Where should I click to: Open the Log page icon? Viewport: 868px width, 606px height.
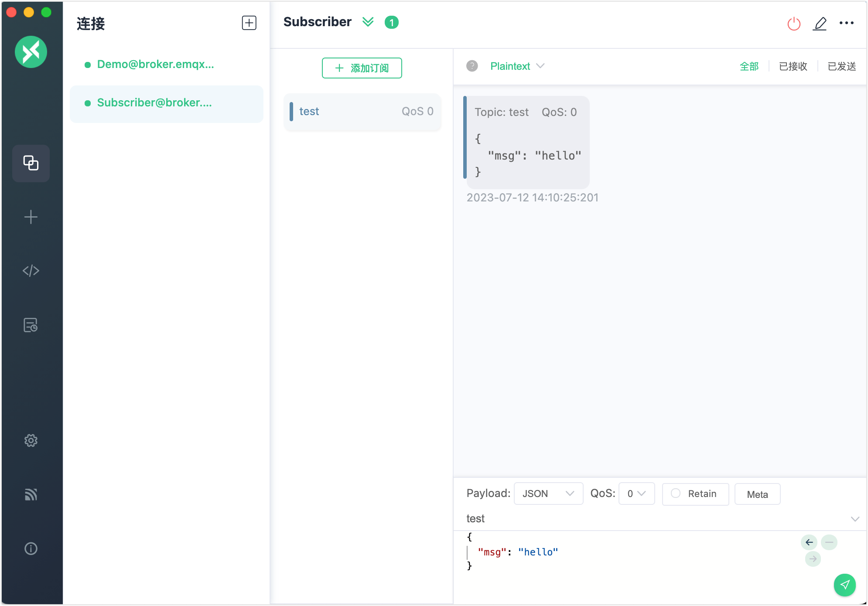point(31,325)
